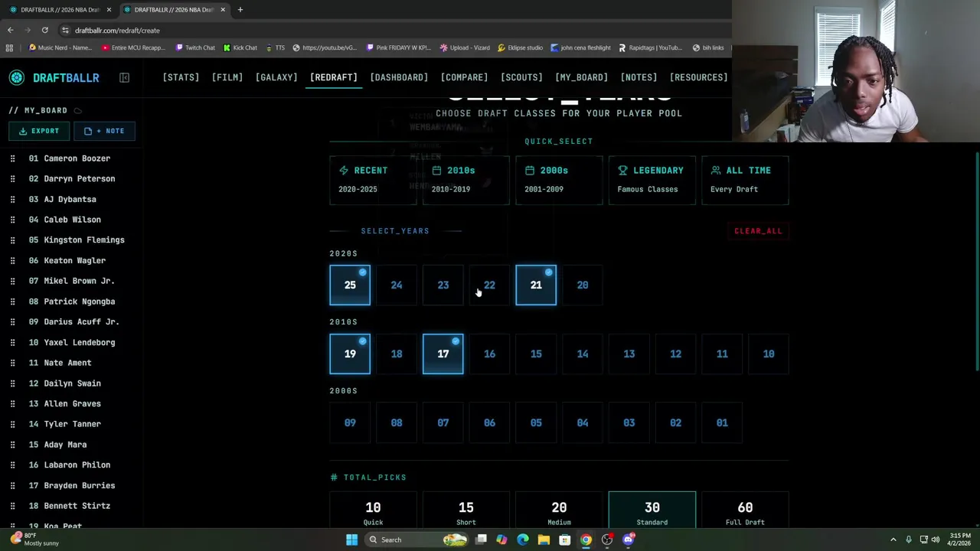The width and height of the screenshot is (980, 551).
Task: Open the MY_BOARD tab
Action: click(x=581, y=77)
